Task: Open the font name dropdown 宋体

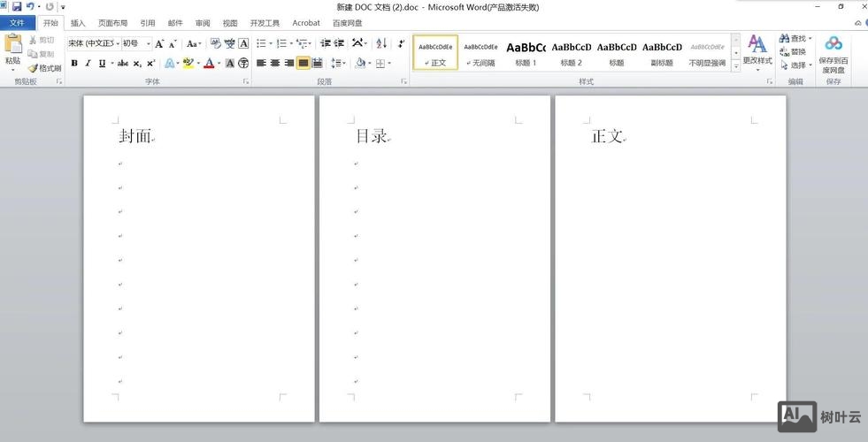Action: pyautogui.click(x=118, y=43)
